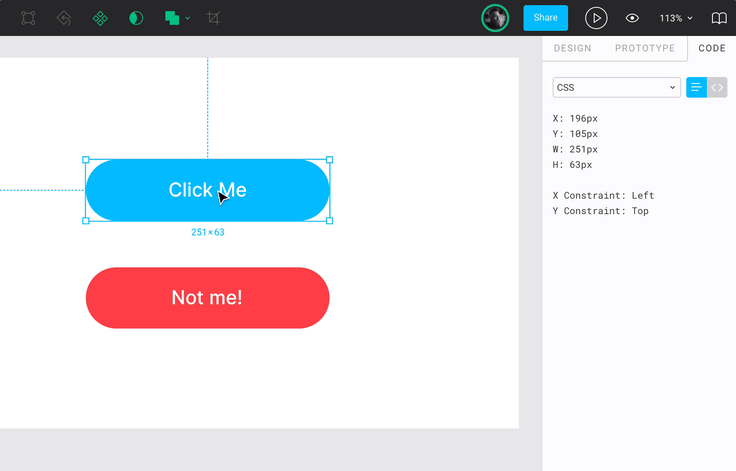Click the edit object tool icon
Screen dimensions: 736x471
point(28,18)
